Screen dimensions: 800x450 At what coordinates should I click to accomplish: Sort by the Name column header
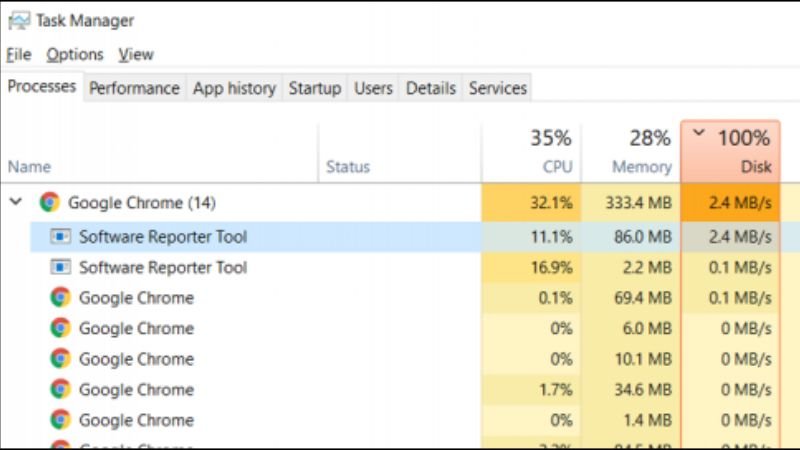pyautogui.click(x=159, y=153)
